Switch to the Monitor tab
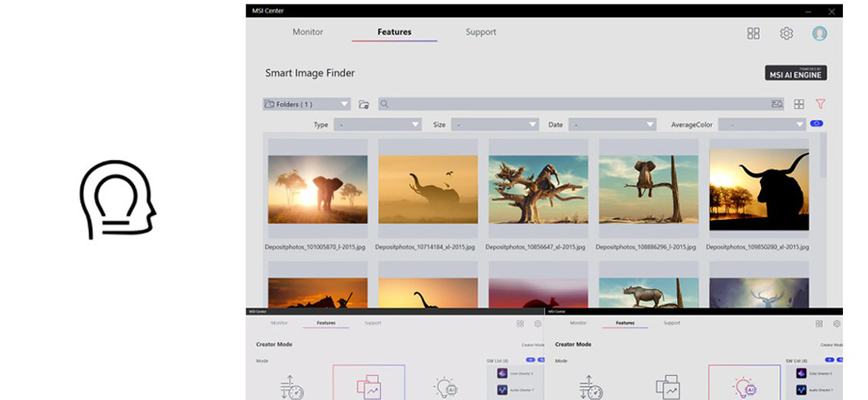 tap(308, 32)
